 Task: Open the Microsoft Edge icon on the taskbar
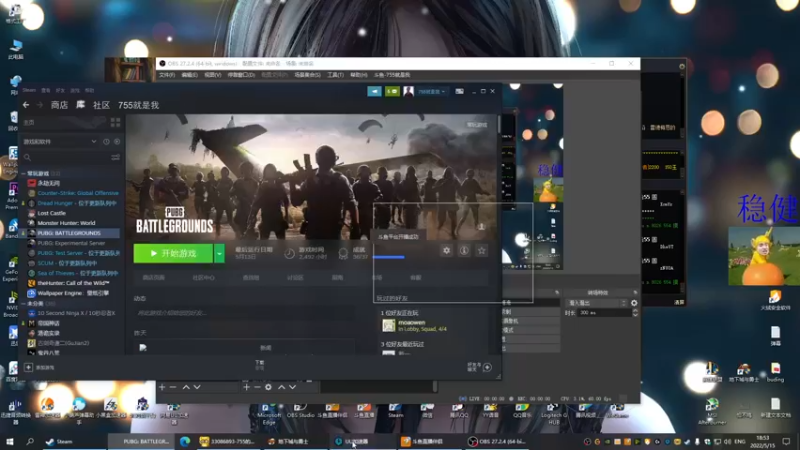[185, 441]
